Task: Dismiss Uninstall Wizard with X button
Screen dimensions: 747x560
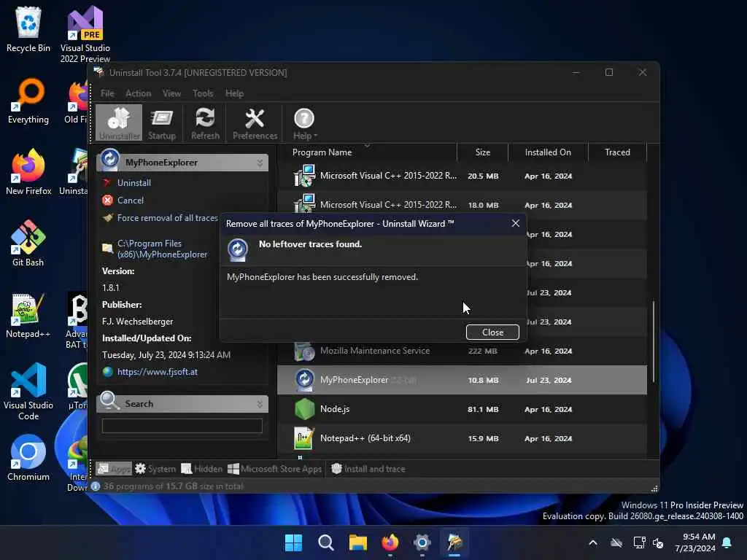Action: point(516,223)
